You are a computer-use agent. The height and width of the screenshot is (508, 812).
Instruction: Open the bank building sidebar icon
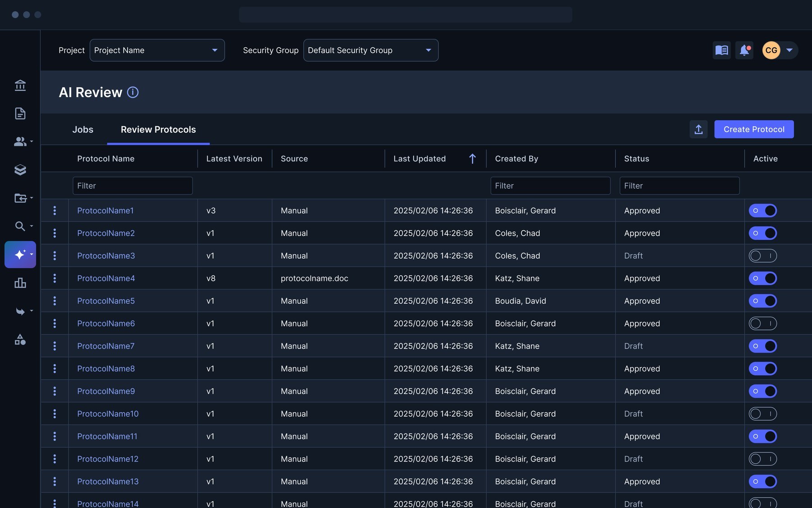[20, 85]
